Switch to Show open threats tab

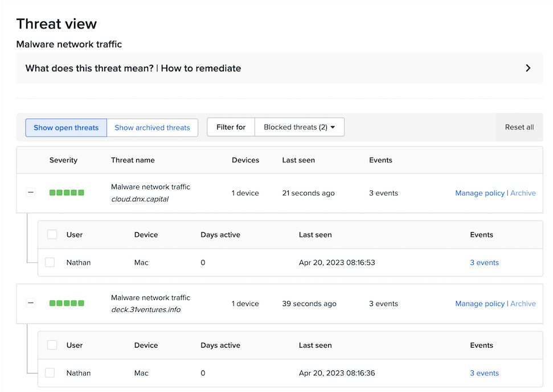(x=66, y=127)
